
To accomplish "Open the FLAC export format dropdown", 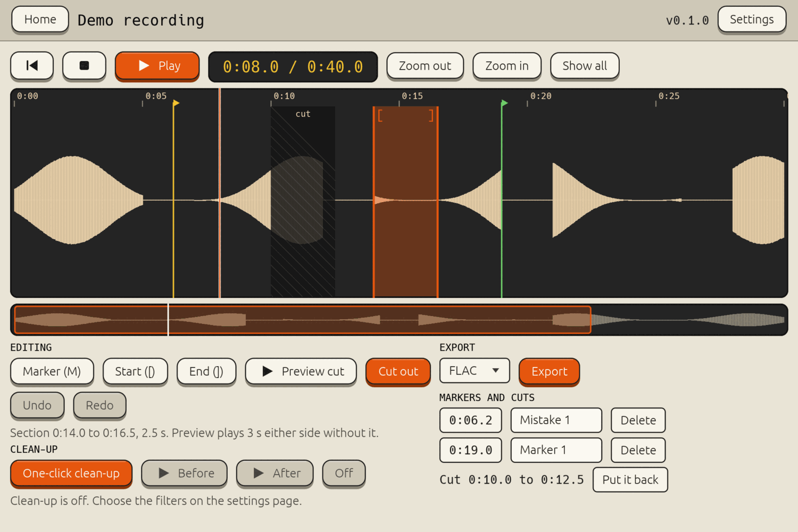I will click(475, 370).
